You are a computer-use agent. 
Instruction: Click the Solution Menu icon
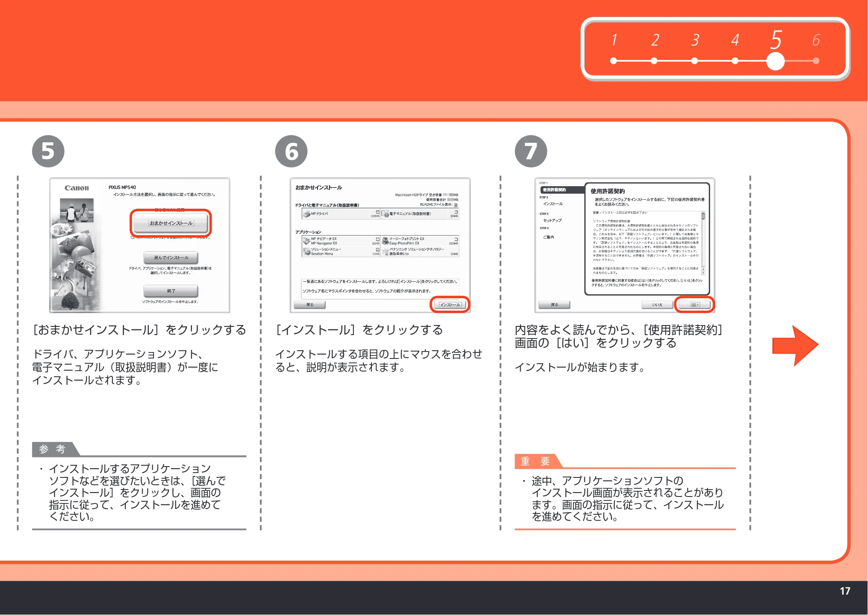pyautogui.click(x=307, y=251)
